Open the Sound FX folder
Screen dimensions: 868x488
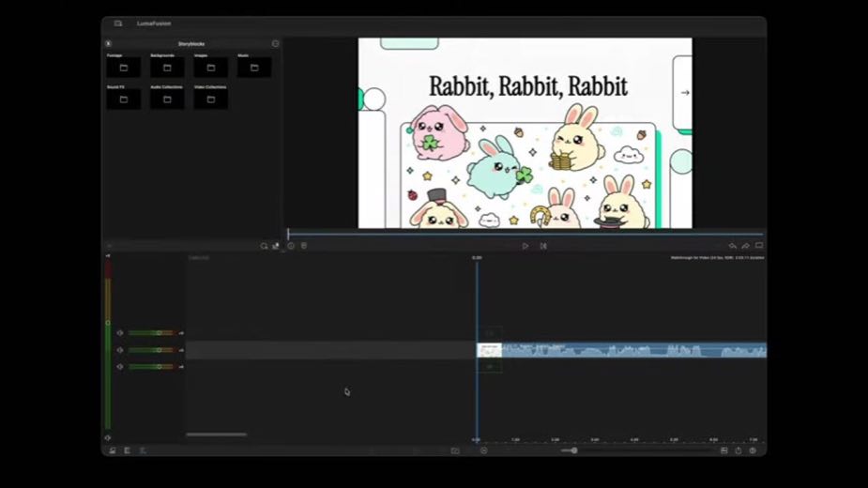tap(124, 99)
